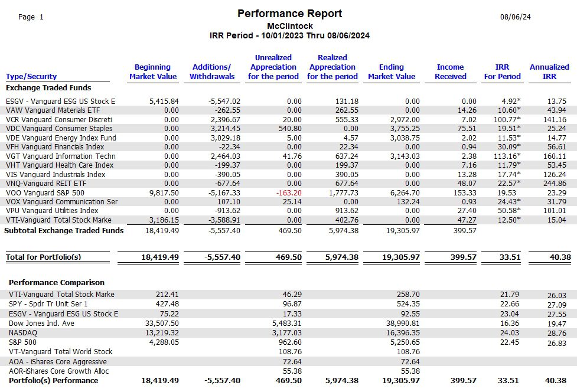Click VGT ending market value 3,143.03
The image size is (577, 392).
pos(405,156)
